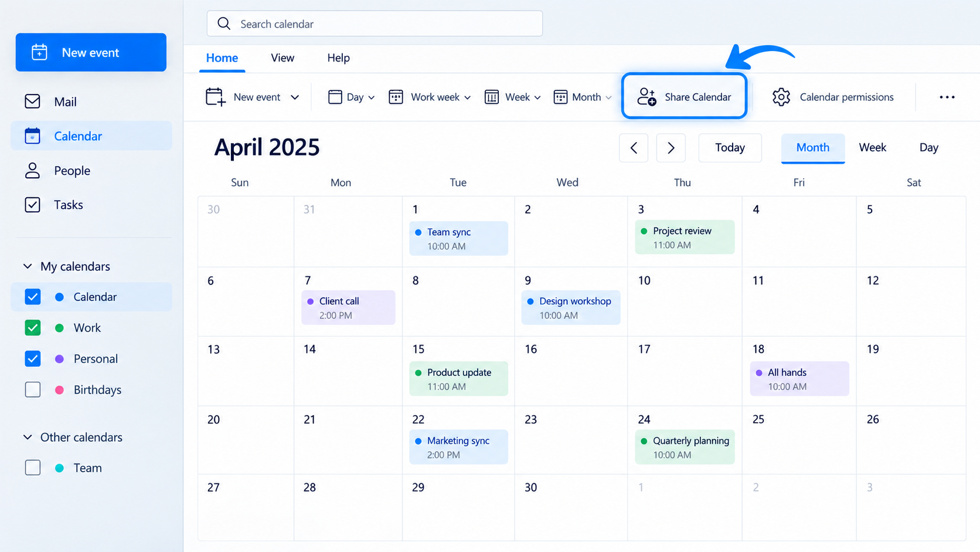The width and height of the screenshot is (980, 552).
Task: Click into the Search calendar field
Action: [375, 23]
